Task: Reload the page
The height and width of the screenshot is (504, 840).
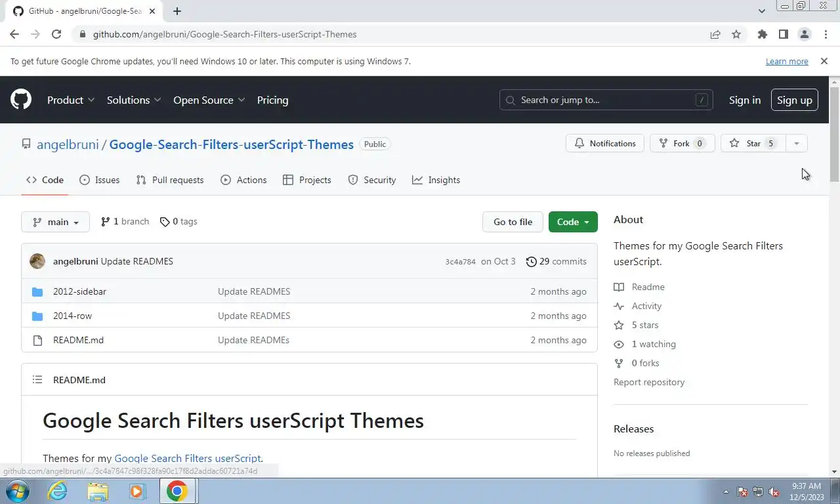Action: (x=56, y=34)
